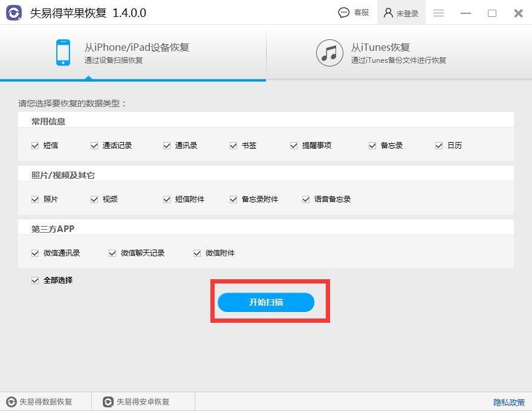Minimize the recovery window
This screenshot has height=411, width=532.
465,13
